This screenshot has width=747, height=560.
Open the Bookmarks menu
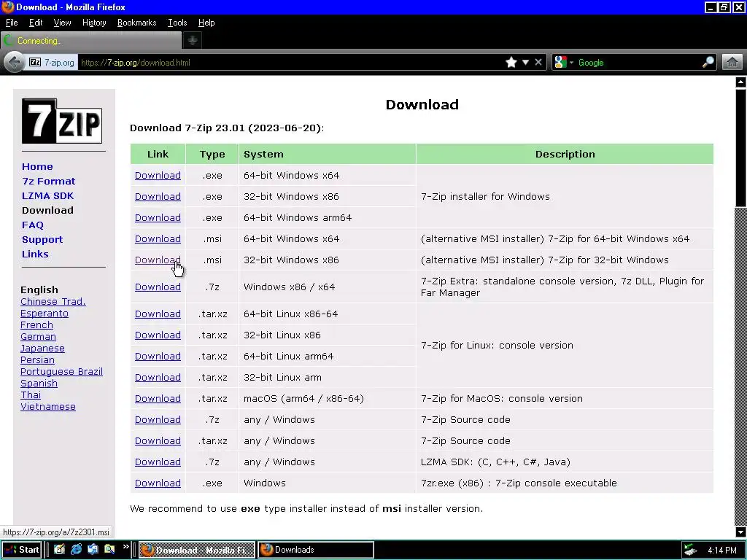[136, 23]
